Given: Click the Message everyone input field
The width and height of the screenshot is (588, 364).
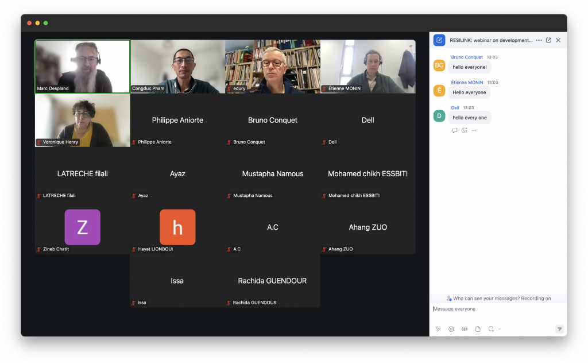Looking at the screenshot, I should [494, 309].
